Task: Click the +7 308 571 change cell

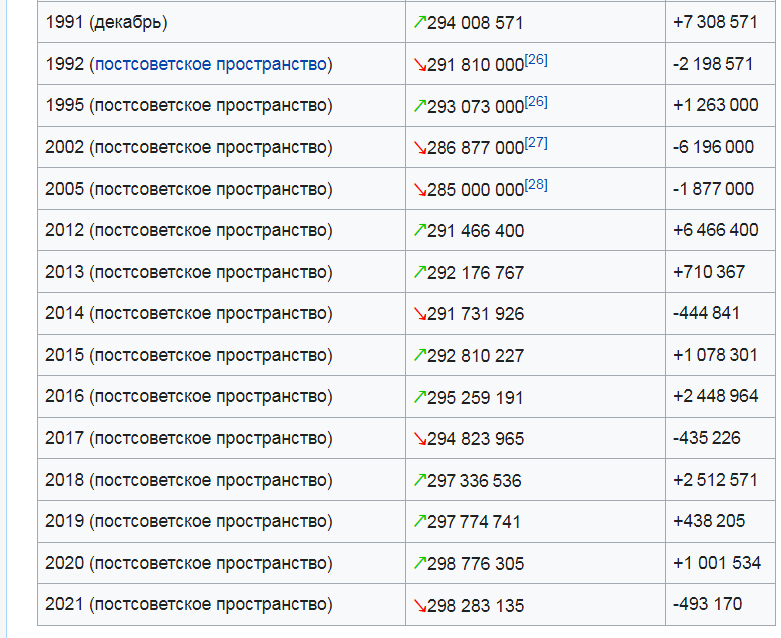Action: click(715, 22)
